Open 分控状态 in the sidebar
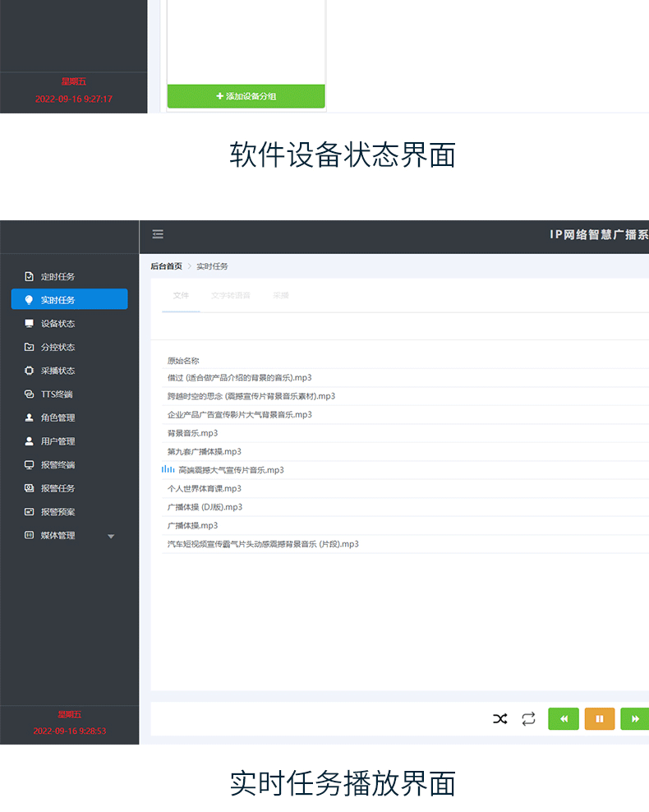This screenshot has height=812, width=649. click(x=58, y=348)
